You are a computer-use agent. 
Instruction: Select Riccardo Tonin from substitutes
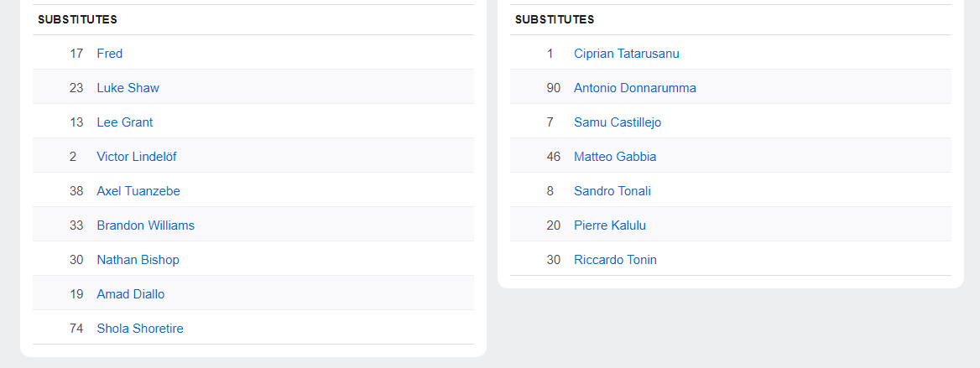click(615, 260)
